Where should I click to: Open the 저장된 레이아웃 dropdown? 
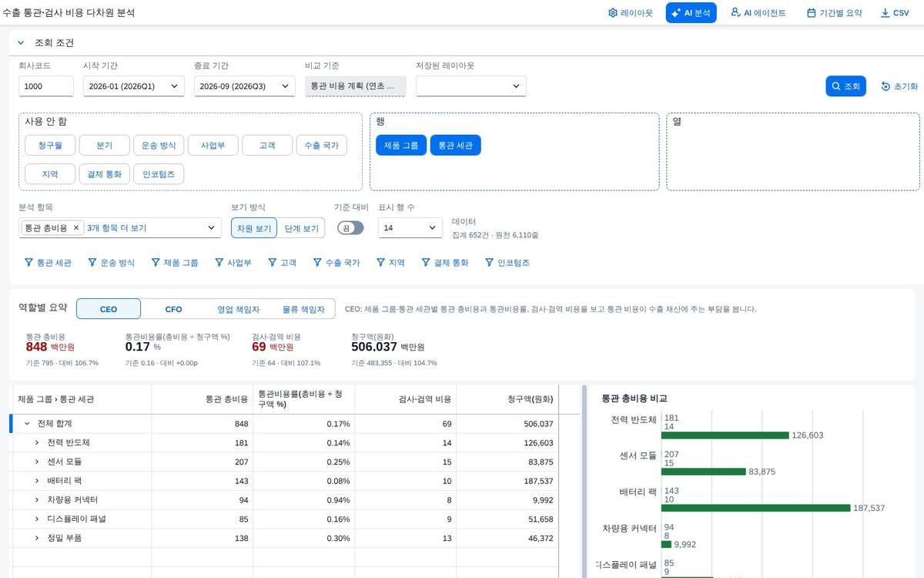click(x=470, y=86)
